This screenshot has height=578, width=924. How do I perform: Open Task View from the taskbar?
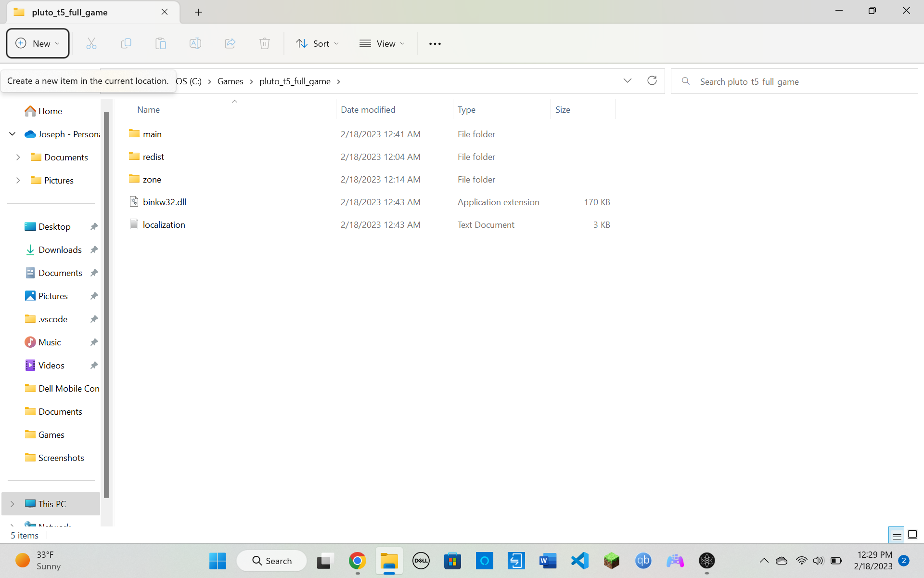325,561
